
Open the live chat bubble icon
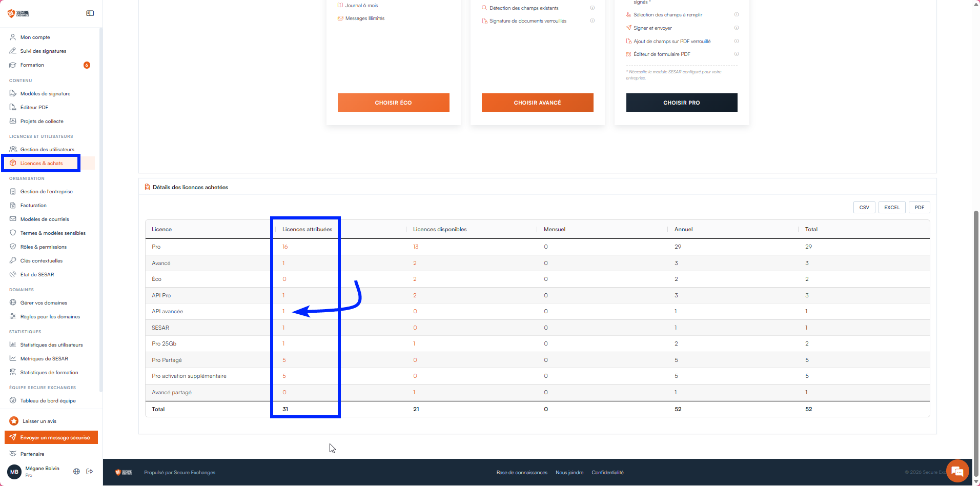click(957, 471)
